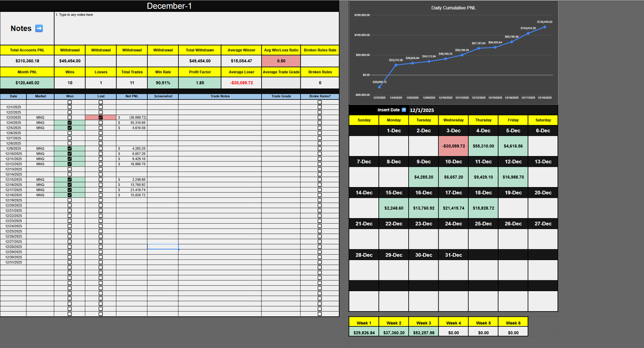The height and width of the screenshot is (348, 644).
Task: Click the Wednesday column header in calendar
Action: point(453,120)
